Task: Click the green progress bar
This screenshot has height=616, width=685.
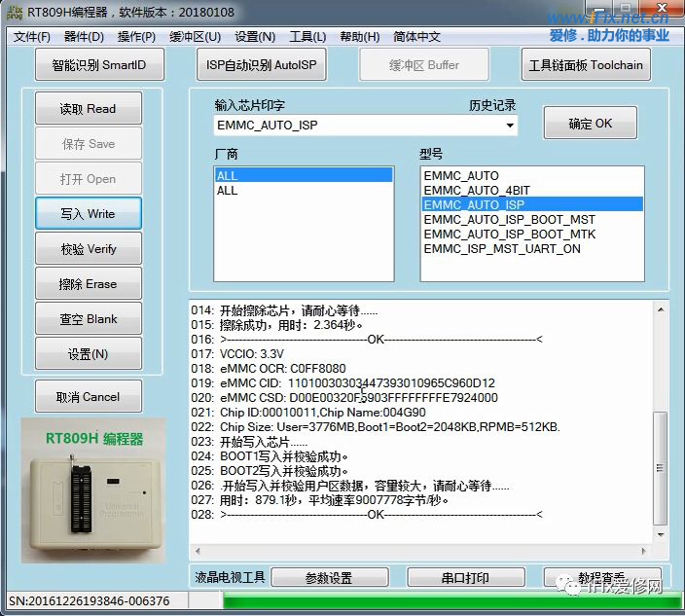Action: click(451, 600)
